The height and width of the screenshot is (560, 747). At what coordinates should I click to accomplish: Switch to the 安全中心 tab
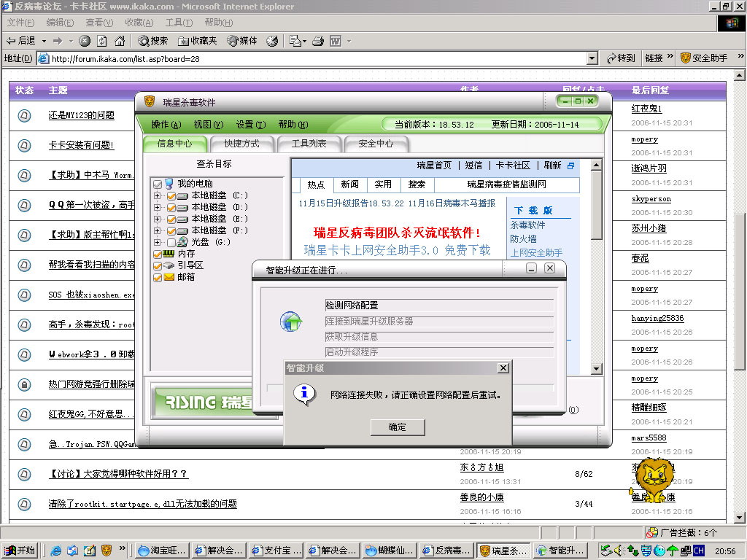(x=376, y=144)
